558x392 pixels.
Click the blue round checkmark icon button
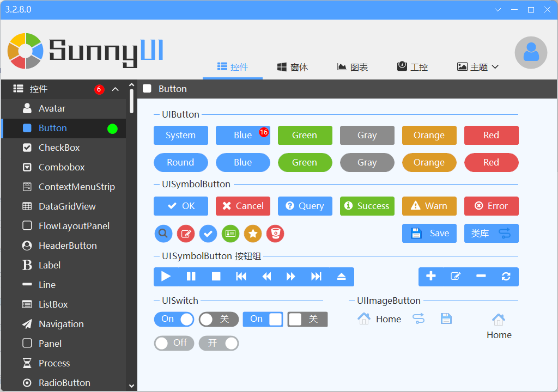208,234
